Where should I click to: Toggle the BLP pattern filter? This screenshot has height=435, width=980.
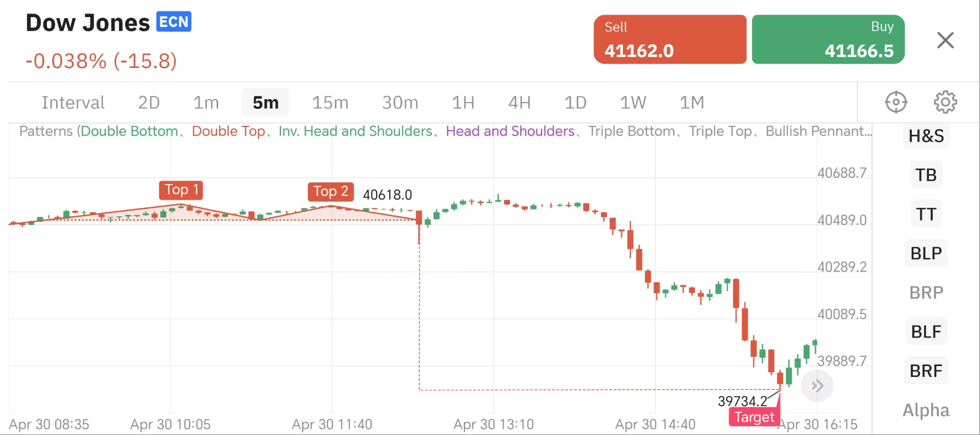coord(926,254)
